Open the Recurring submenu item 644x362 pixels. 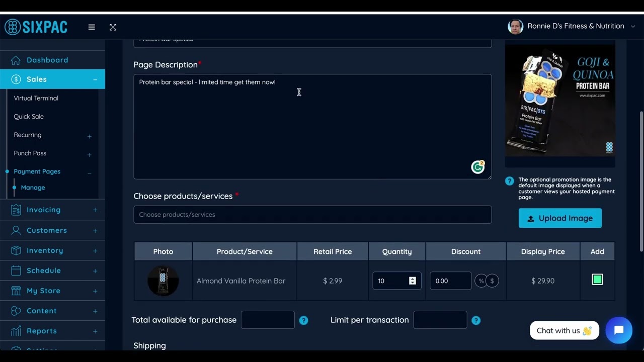coord(28,135)
